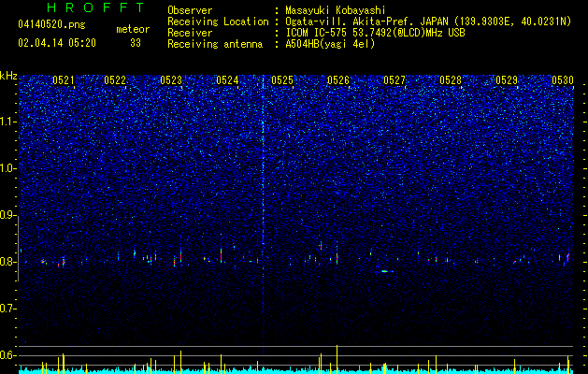The height and width of the screenshot is (374, 588).
Task: Click the 0.7 frequency axis label
Action: click(x=7, y=309)
